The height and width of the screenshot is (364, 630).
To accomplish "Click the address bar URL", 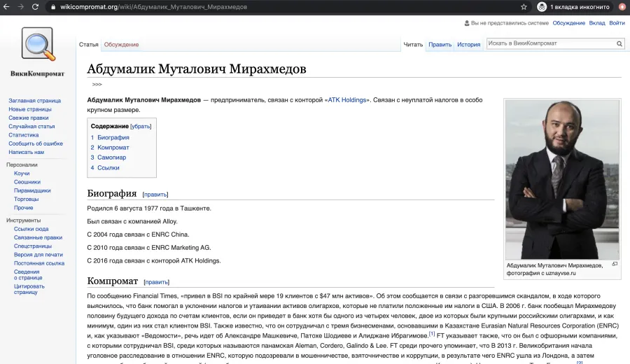I will pos(153,7).
